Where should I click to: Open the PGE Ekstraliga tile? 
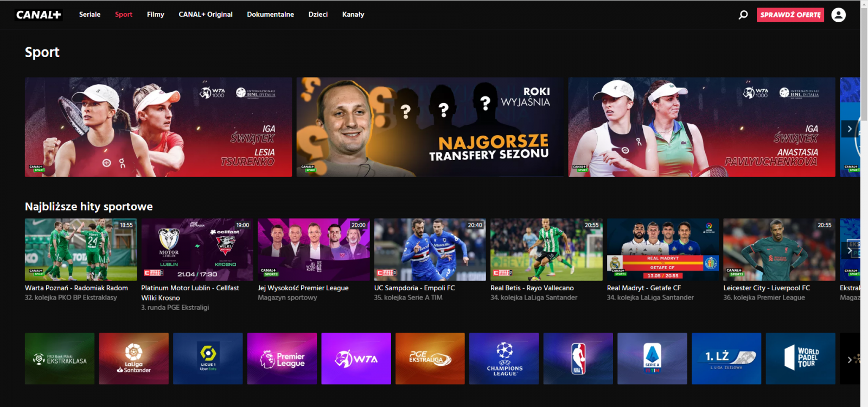click(430, 359)
